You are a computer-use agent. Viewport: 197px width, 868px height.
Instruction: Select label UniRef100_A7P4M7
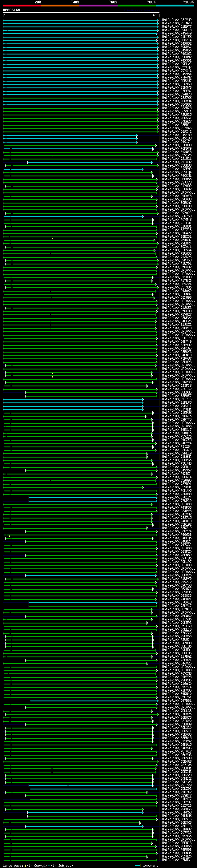[x=177, y=78]
